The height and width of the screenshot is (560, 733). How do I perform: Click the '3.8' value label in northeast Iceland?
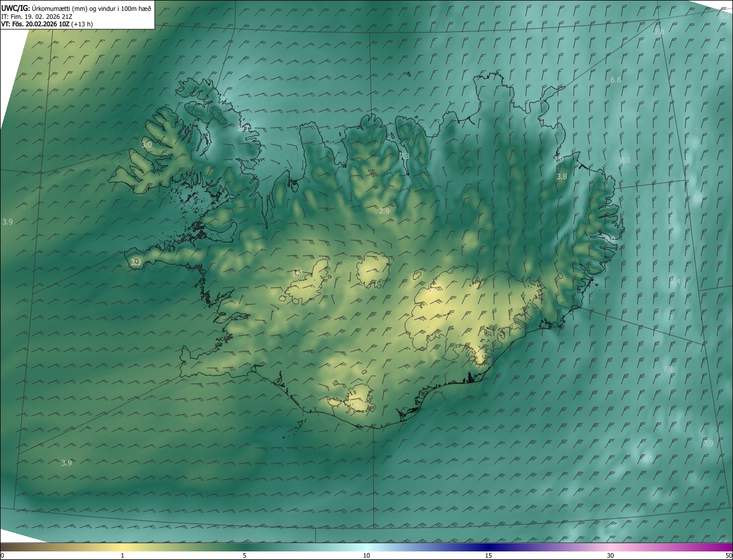click(562, 177)
